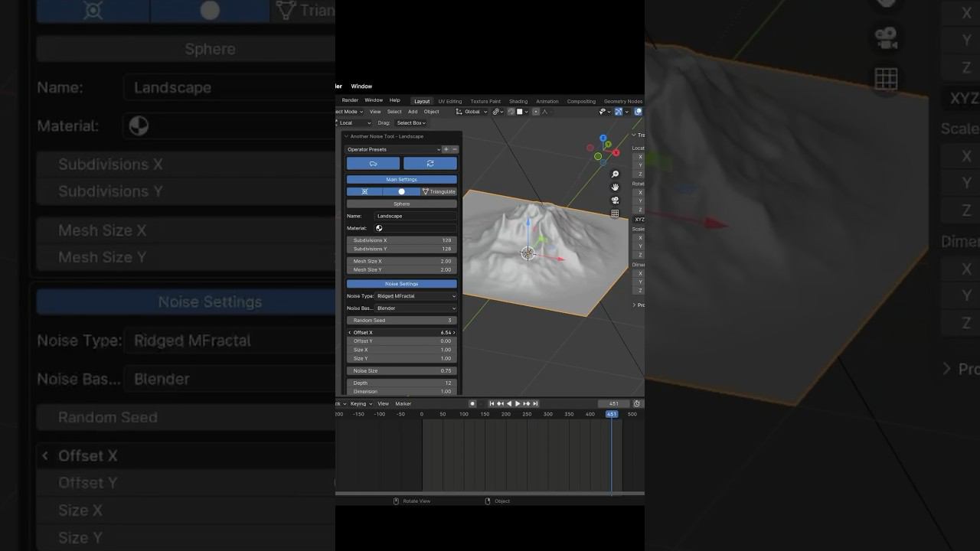Collapse the Another Noise Tool - Landscape panel

346,136
